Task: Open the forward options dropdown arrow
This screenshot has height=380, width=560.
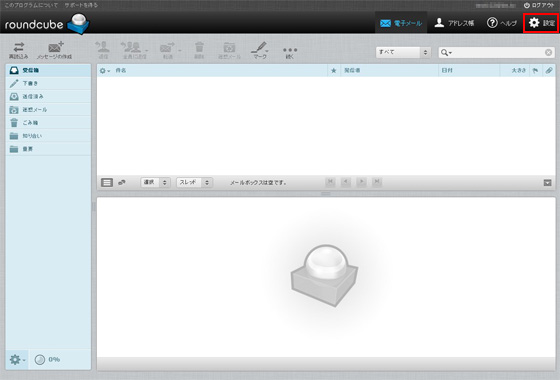Action: [x=180, y=51]
